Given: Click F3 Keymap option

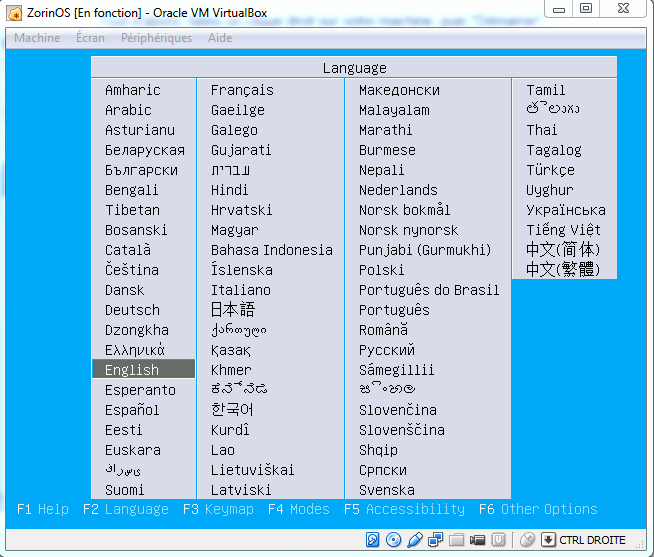Looking at the screenshot, I should [218, 509].
